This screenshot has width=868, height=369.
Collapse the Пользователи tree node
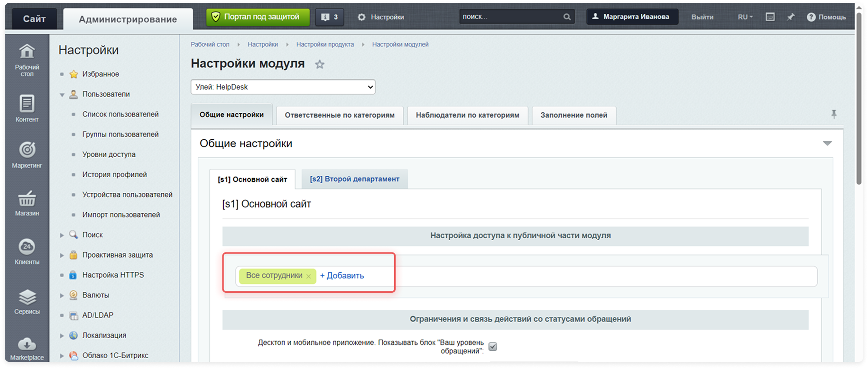[62, 95]
